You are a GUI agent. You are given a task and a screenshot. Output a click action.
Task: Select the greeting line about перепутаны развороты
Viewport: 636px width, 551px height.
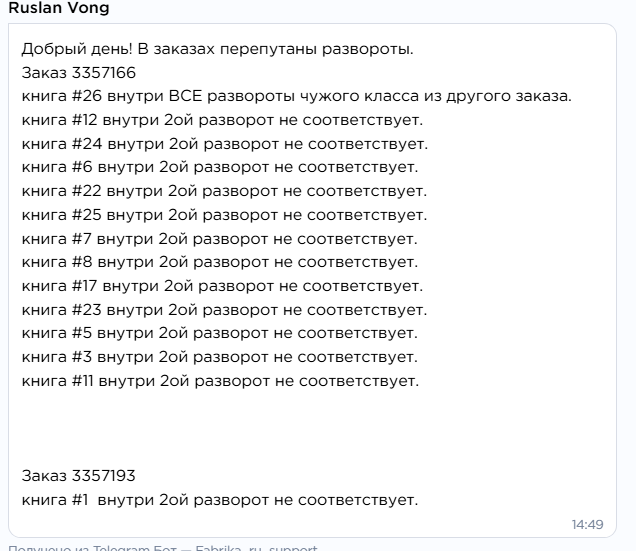click(217, 49)
